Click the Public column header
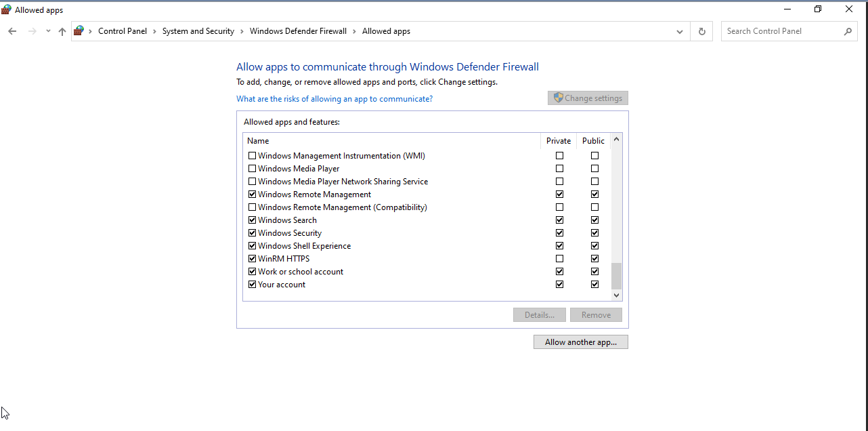 pyautogui.click(x=593, y=141)
